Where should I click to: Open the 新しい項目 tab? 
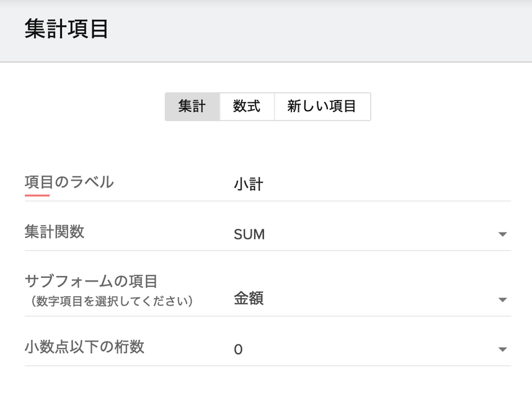(x=322, y=107)
